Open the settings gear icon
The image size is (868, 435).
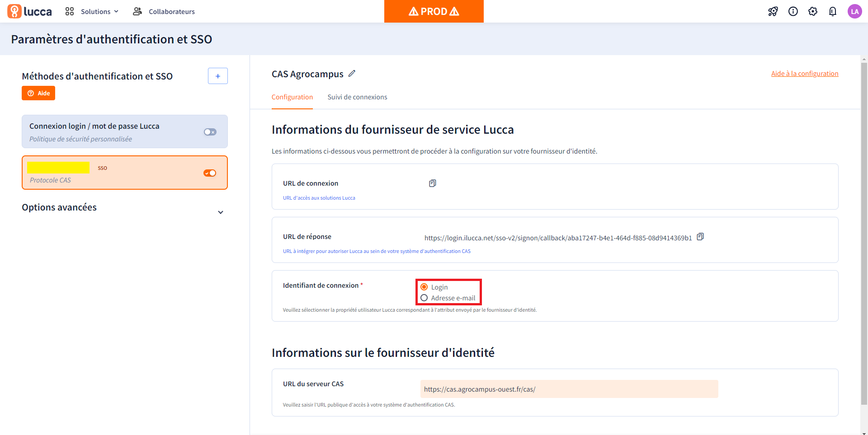pyautogui.click(x=813, y=11)
